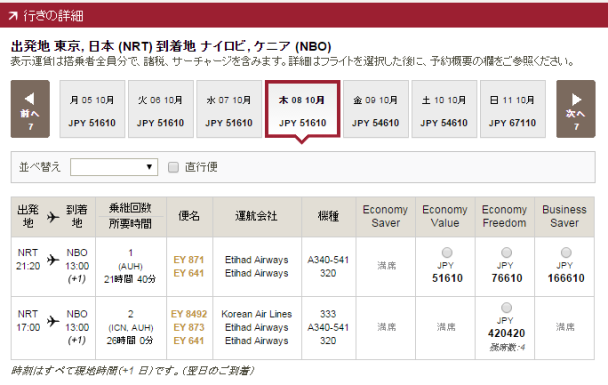Select Tuesday 06 October date tab
Viewport: 608px width, 385px height.
(x=161, y=109)
